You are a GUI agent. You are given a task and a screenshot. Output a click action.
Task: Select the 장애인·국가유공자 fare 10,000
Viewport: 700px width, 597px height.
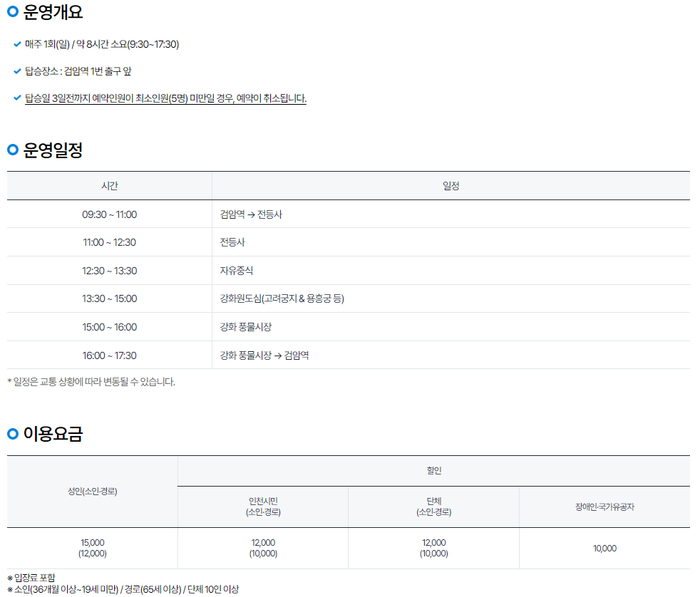coord(604,549)
